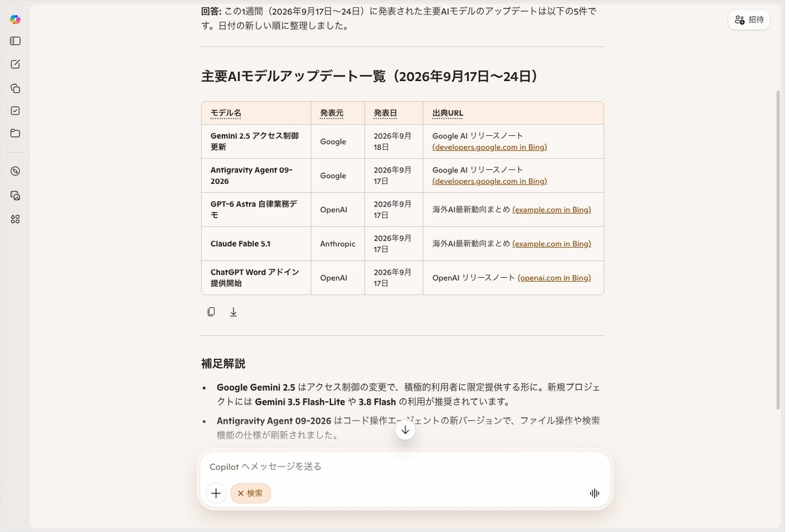Select the 'Gemini 2.5 アクセス制御更新' cell

click(x=256, y=141)
